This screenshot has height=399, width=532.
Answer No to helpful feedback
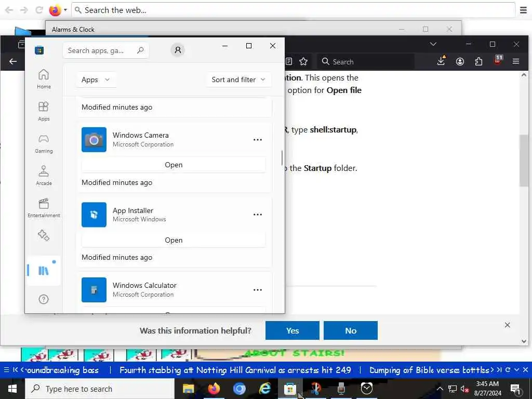point(351,330)
